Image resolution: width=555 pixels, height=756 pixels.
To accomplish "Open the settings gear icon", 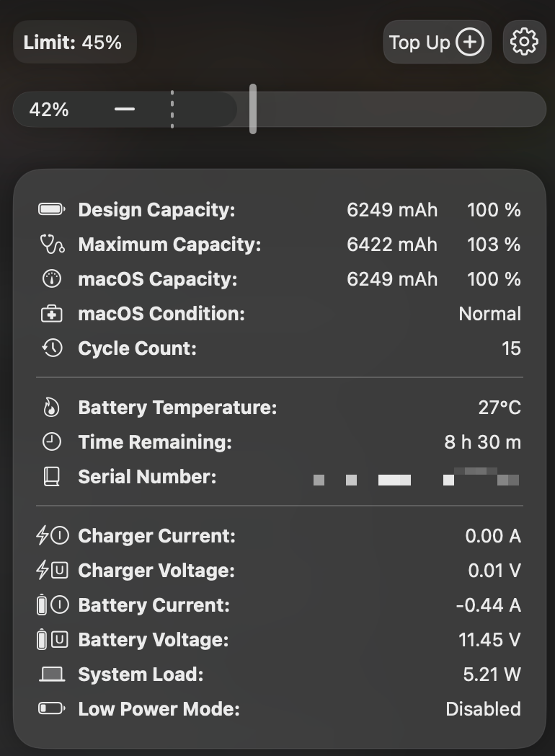I will 524,43.
